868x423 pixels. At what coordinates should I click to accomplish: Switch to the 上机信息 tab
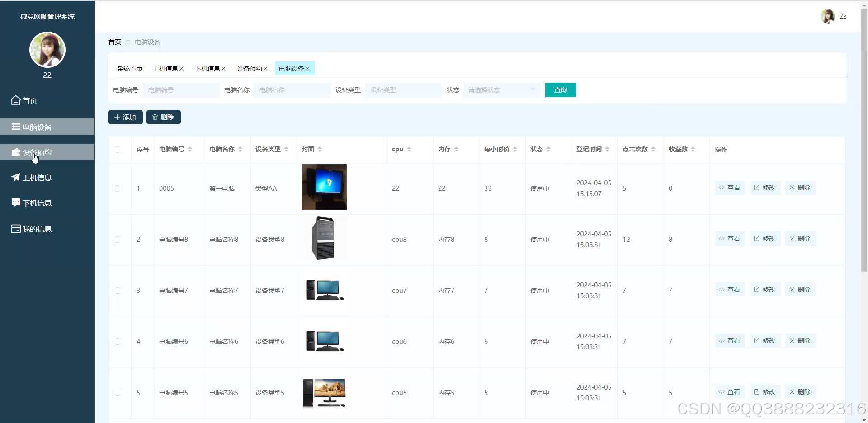pos(165,69)
